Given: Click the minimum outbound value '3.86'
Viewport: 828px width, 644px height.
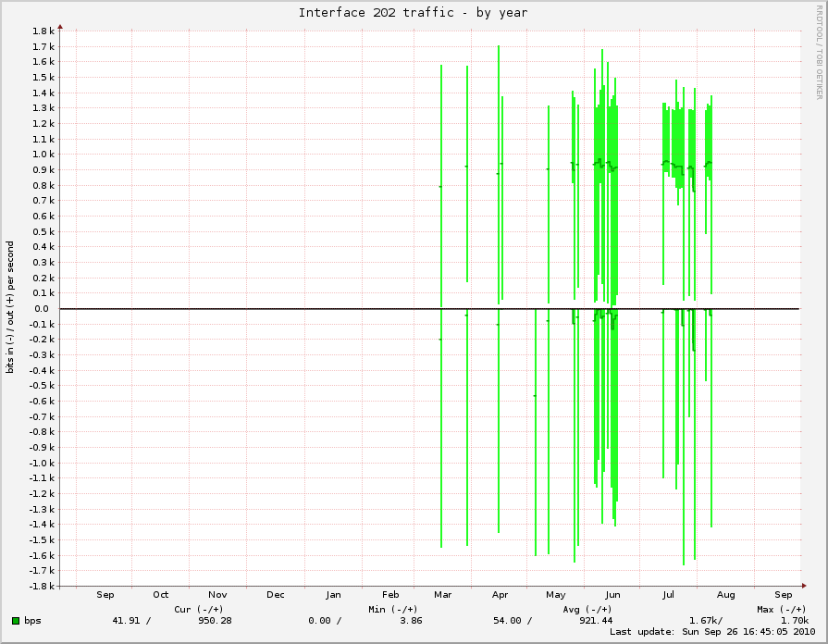Looking at the screenshot, I should 411,621.
